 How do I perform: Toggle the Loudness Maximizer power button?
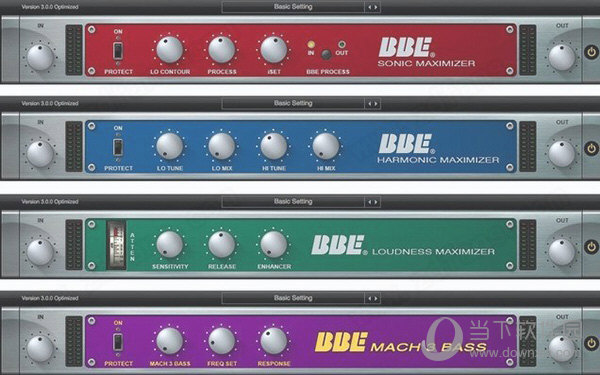point(591,246)
